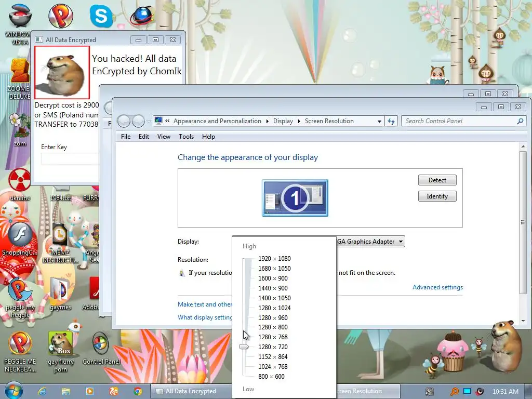Click the Detect button
This screenshot has width=532, height=399.
pyautogui.click(x=437, y=180)
